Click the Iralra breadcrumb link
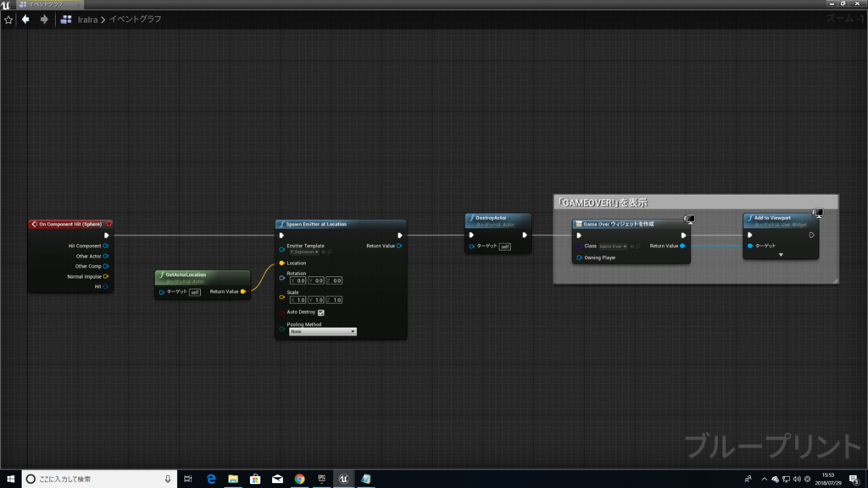The width and height of the screenshot is (868, 488). [87, 20]
